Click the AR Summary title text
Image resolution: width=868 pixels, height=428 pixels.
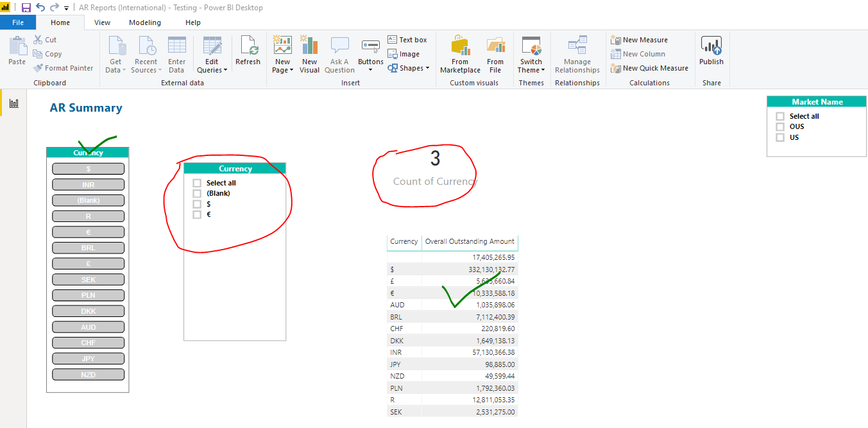click(86, 108)
